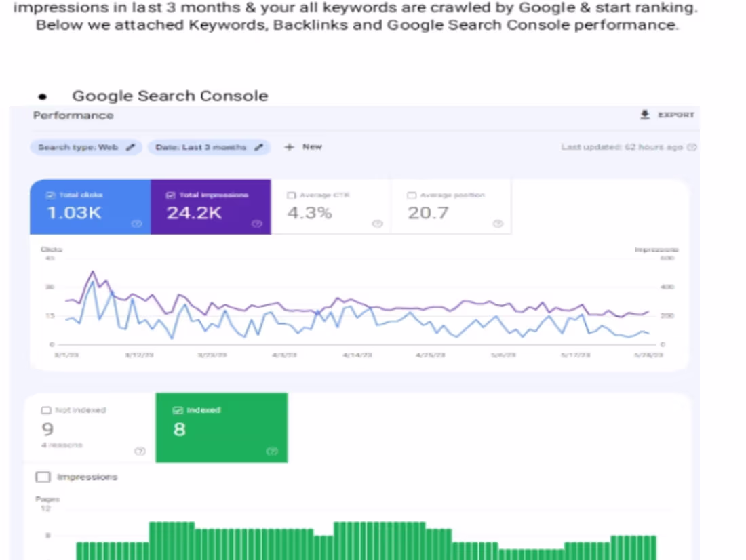Screen dimensions: 746x560
Task: Click the plus icon beside New
Action: pyautogui.click(x=289, y=147)
